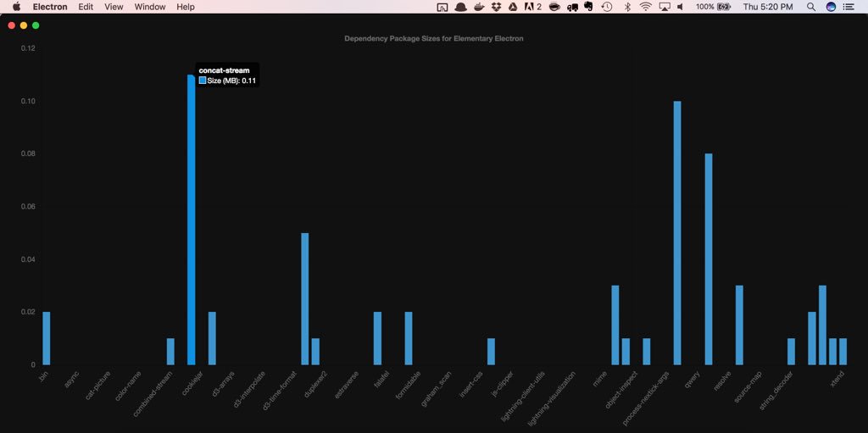Click the mime bar
This screenshot has height=433, width=868.
coord(615,325)
